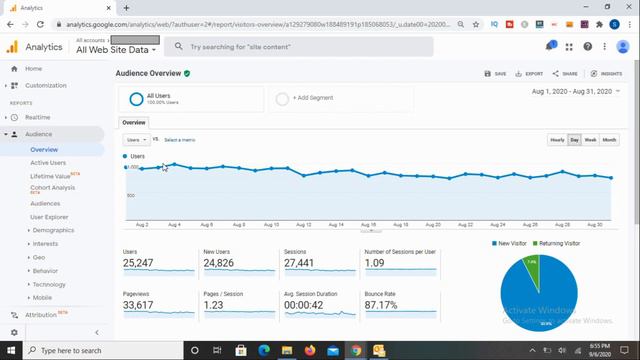Click the help question mark icon
This screenshot has height=360, width=640.
[587, 47]
